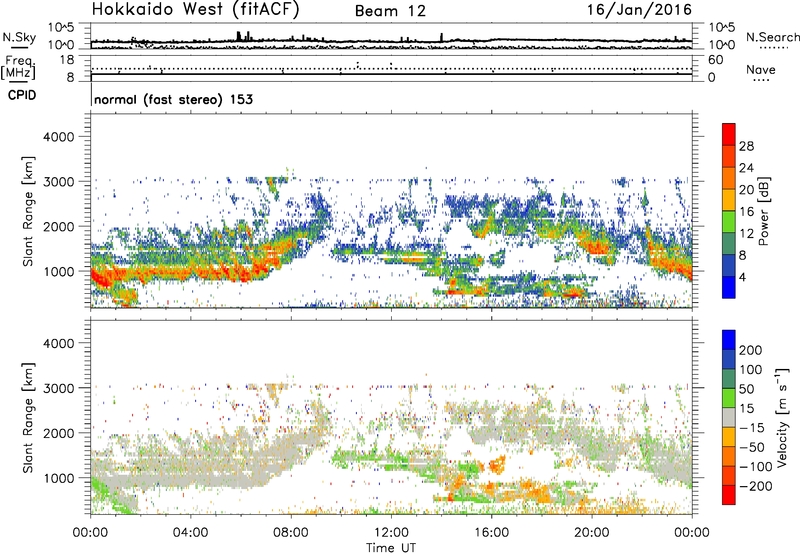
Task: Click the left '10^5' noise axis tick
Action: tap(61, 27)
